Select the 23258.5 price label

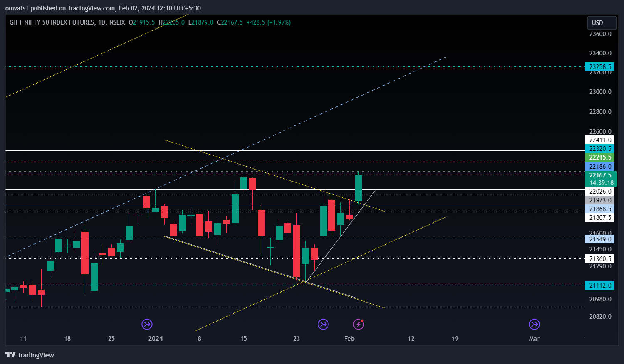pos(600,66)
